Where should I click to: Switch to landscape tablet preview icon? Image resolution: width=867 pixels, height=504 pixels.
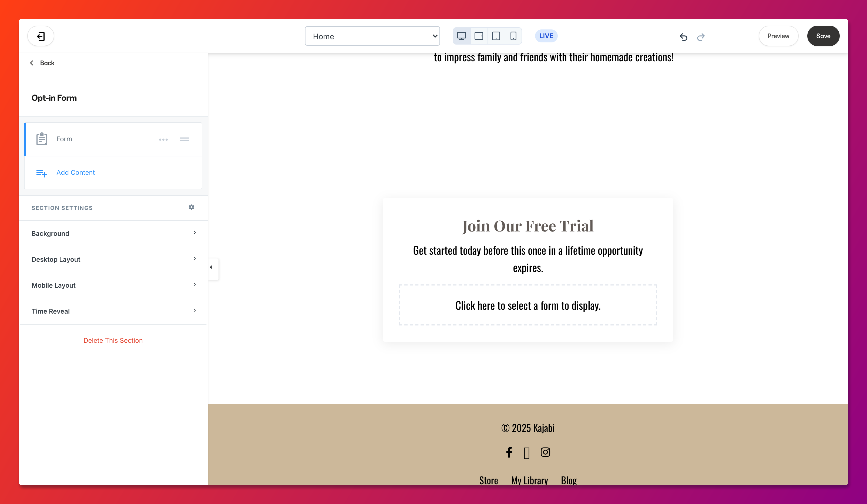[x=479, y=36]
